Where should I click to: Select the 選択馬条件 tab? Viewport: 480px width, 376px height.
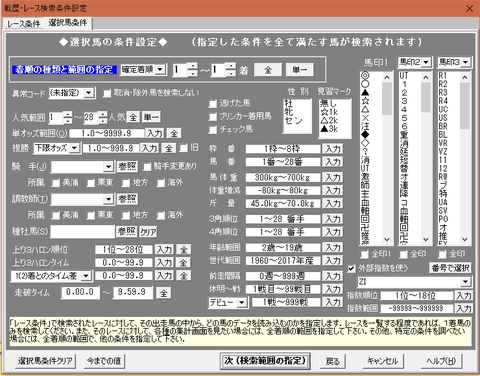point(68,23)
